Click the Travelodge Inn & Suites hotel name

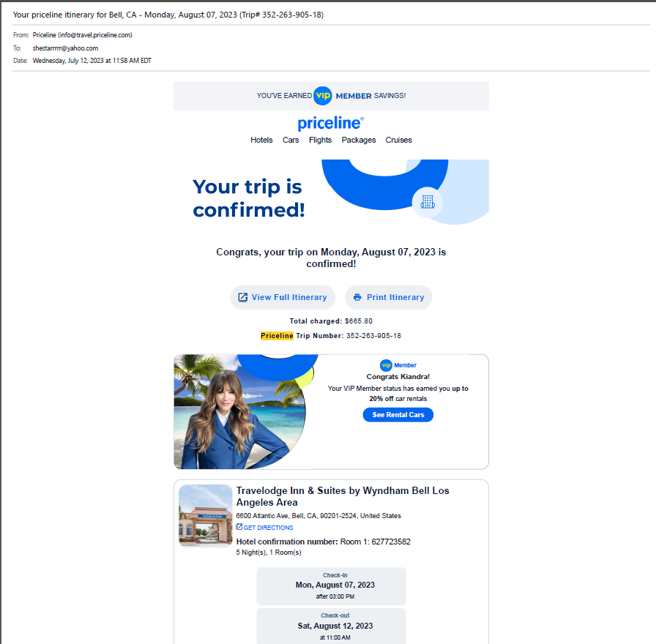[x=343, y=496]
